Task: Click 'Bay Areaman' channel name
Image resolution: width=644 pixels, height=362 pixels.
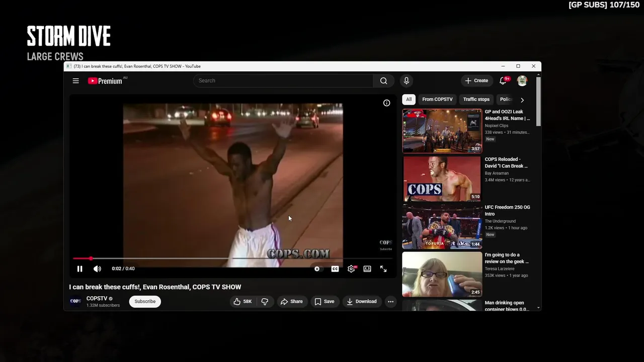Action: [x=497, y=173]
